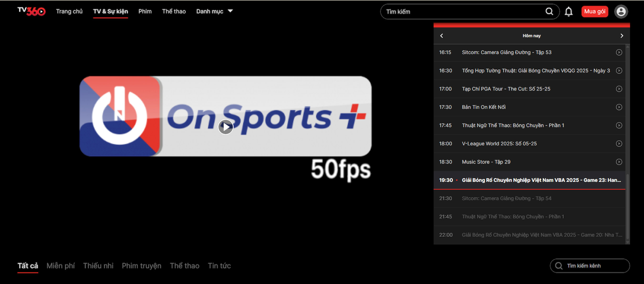This screenshot has width=644, height=284.
Task: Play replay of Bản Tin On Kết Nối
Action: tap(619, 107)
